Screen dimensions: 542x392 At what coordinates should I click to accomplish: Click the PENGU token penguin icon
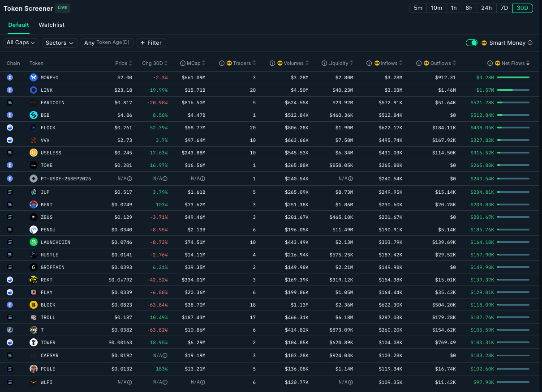click(x=33, y=230)
